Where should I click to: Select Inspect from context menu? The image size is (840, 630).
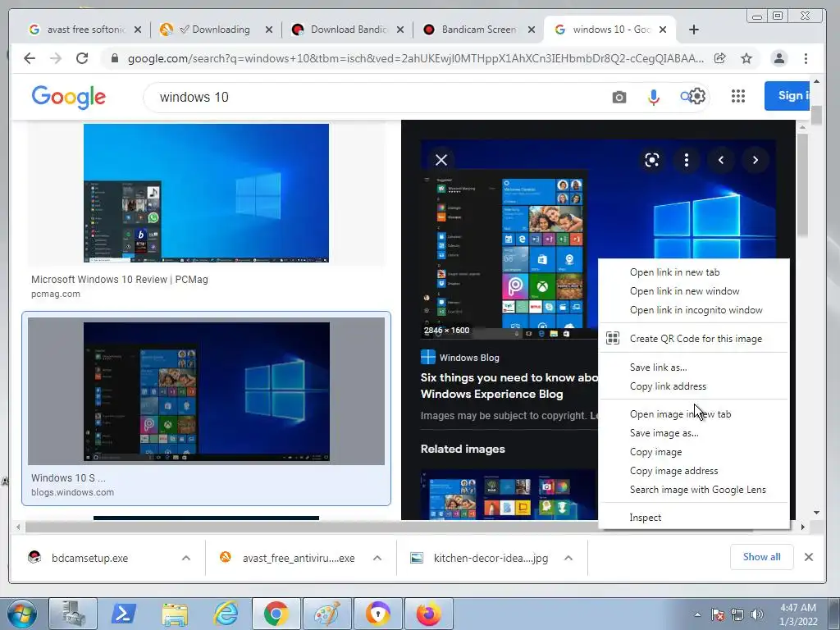pyautogui.click(x=694, y=518)
